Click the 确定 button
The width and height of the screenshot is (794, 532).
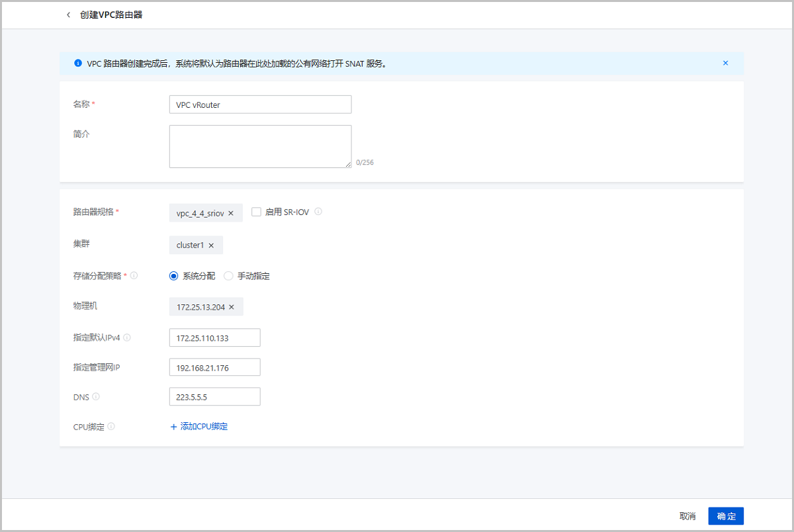(x=726, y=516)
